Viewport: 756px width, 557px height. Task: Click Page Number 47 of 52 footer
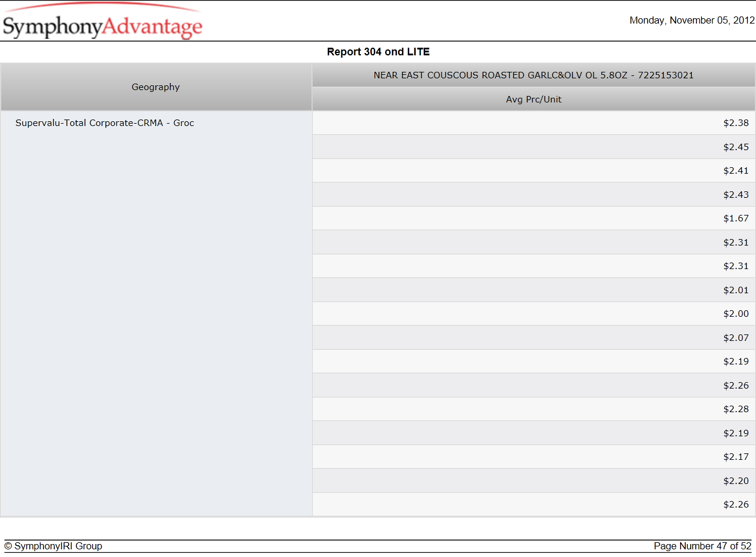(702, 546)
